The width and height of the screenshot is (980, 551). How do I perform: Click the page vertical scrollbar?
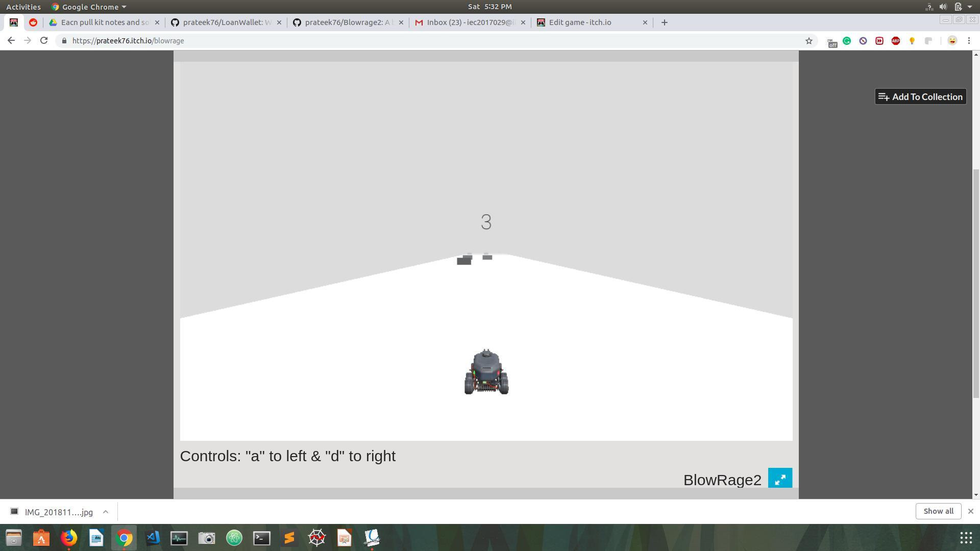click(x=976, y=283)
